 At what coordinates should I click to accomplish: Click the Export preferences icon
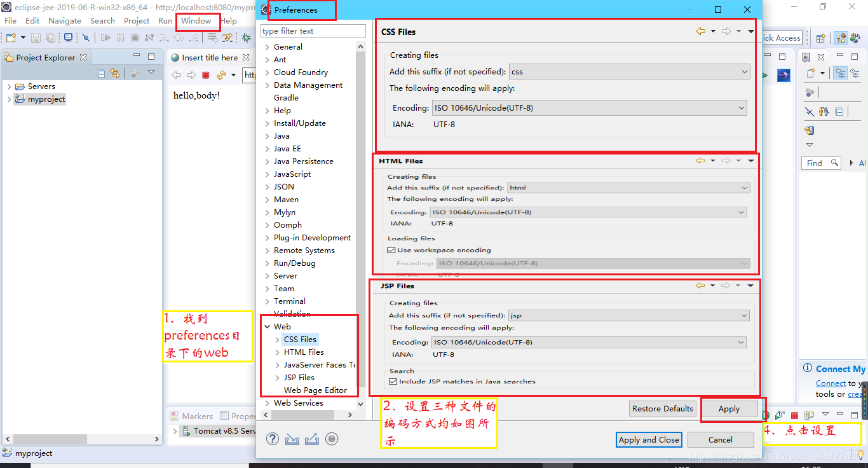tap(312, 439)
